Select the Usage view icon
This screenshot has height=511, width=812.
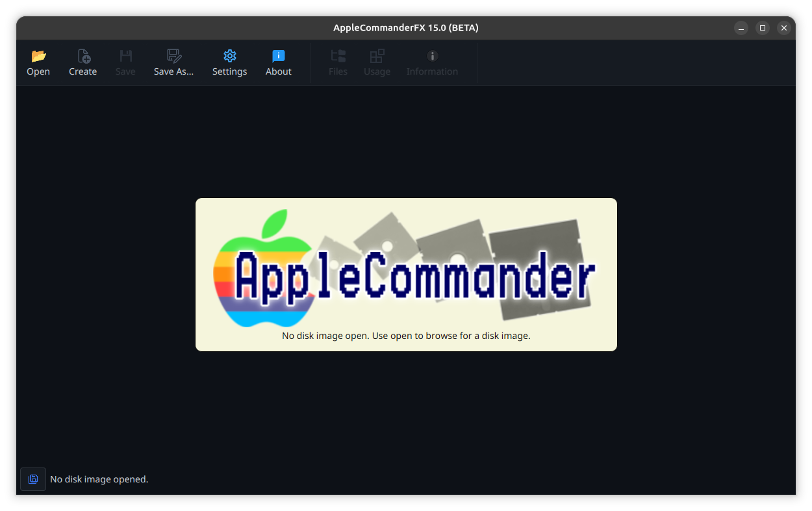coord(377,56)
